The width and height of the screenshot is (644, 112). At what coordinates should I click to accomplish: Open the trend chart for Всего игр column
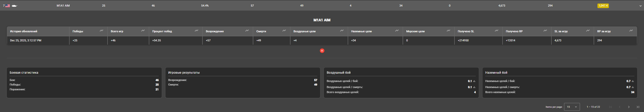(143, 31)
